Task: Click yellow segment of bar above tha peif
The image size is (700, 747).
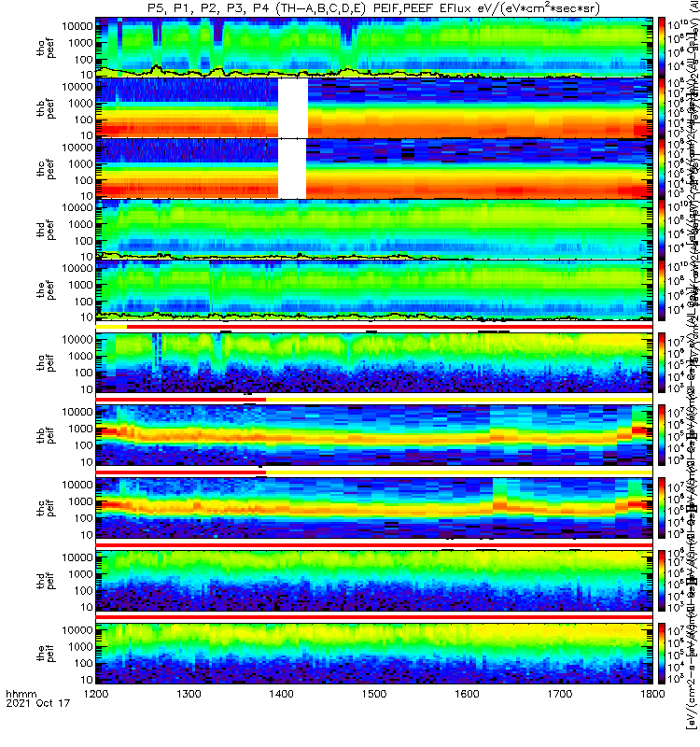Action: pos(111,327)
